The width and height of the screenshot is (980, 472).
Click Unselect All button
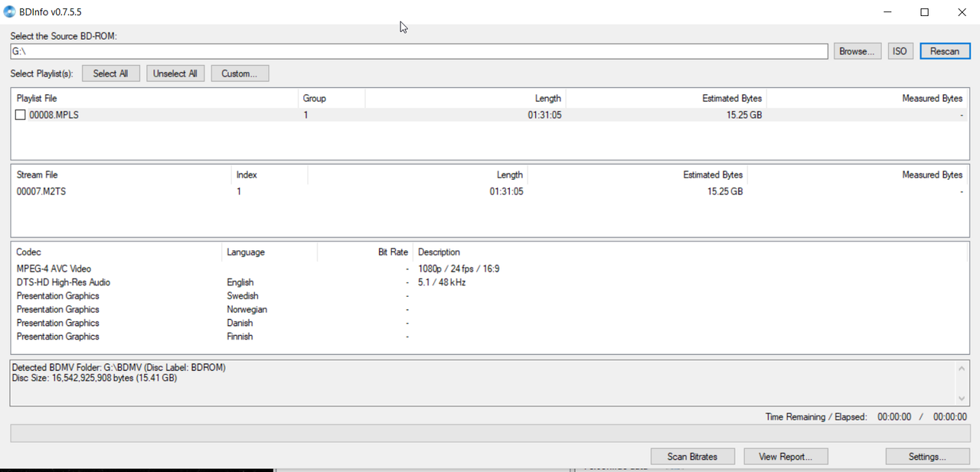(175, 73)
